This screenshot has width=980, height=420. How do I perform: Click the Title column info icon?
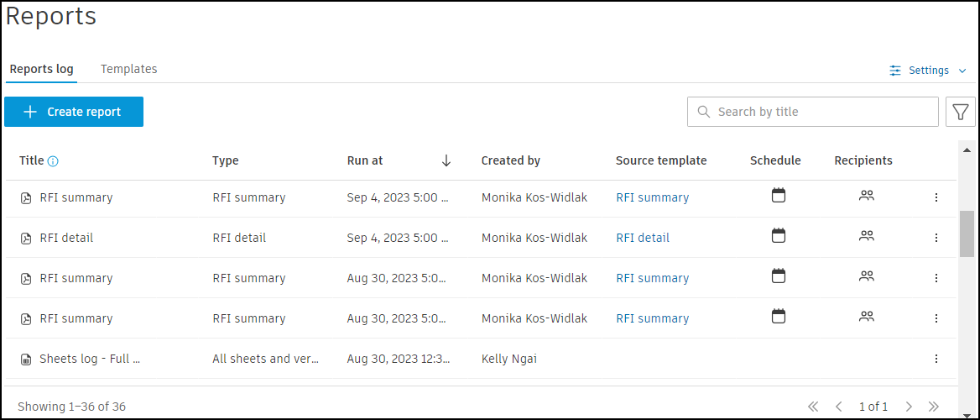[53, 161]
